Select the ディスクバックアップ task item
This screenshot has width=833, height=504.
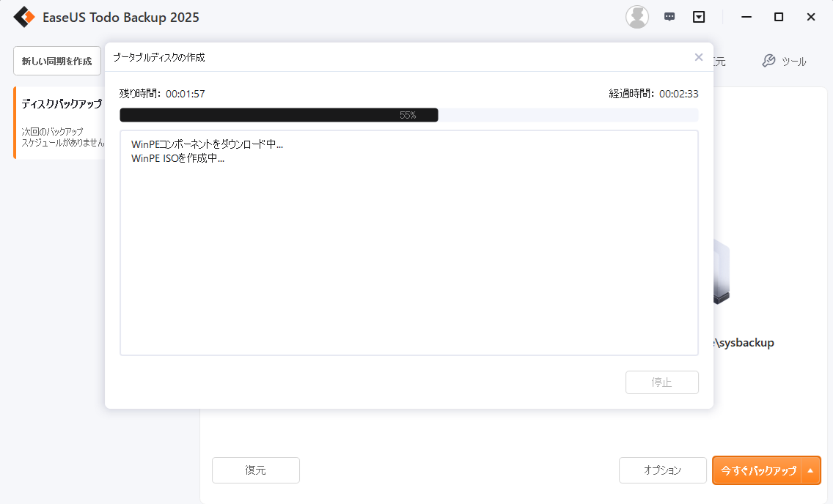[59, 123]
